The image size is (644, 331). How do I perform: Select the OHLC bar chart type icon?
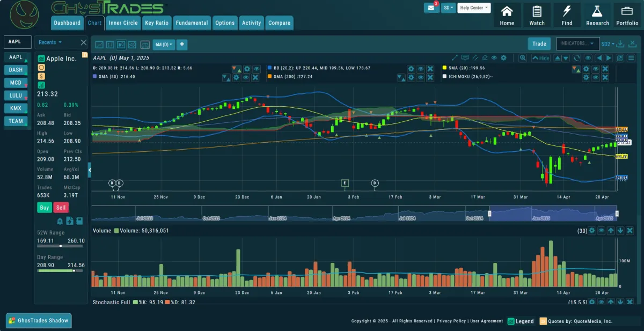coord(110,45)
